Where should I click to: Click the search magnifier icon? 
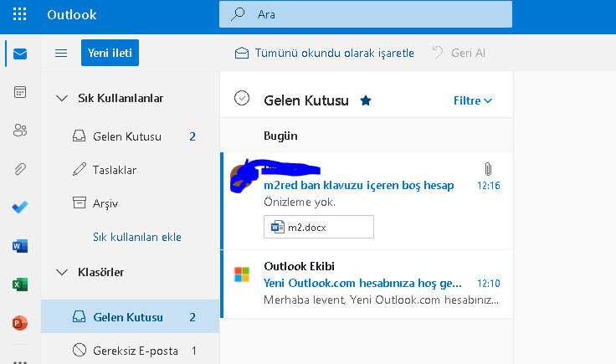(238, 14)
